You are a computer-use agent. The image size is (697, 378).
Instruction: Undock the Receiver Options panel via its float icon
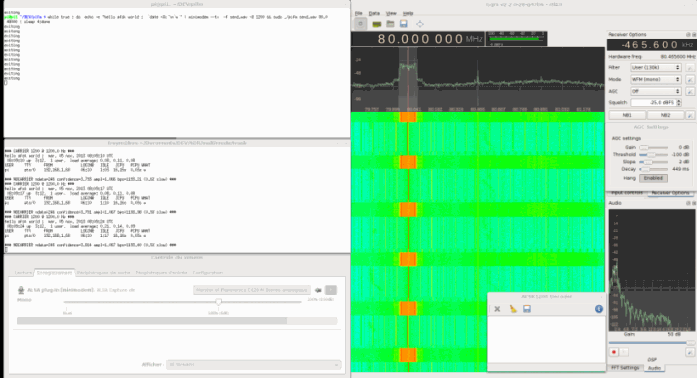coord(688,34)
